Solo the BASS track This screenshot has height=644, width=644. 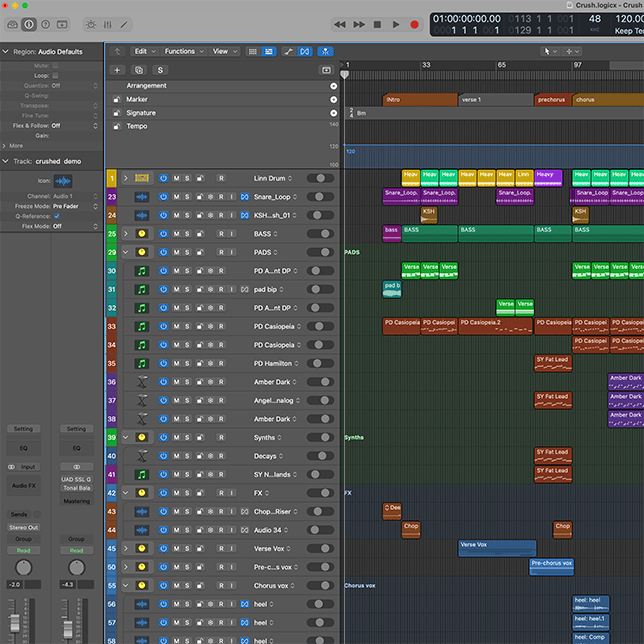tap(187, 234)
